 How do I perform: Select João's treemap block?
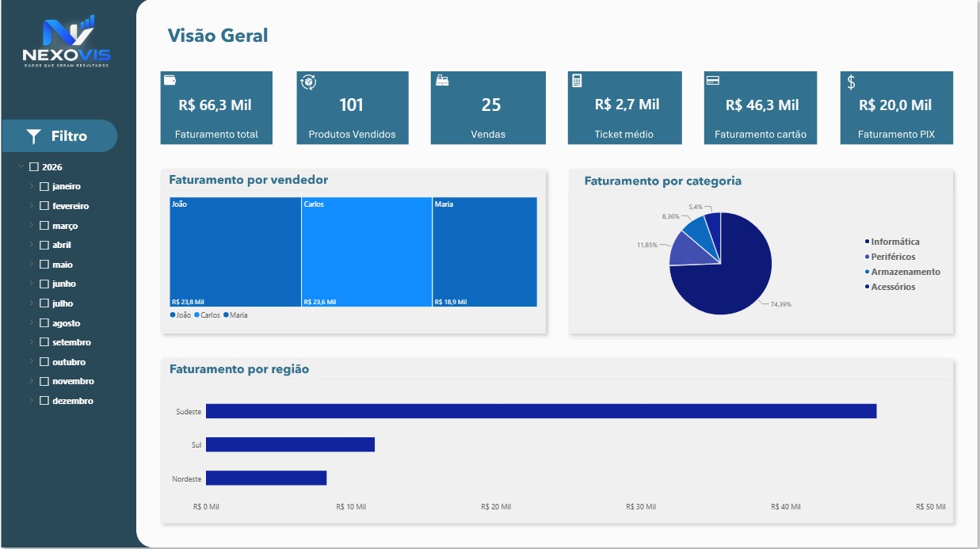[x=235, y=252]
